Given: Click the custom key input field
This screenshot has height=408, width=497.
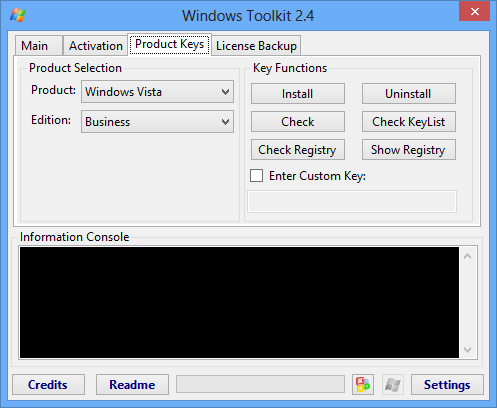Looking at the screenshot, I should pyautogui.click(x=352, y=201).
